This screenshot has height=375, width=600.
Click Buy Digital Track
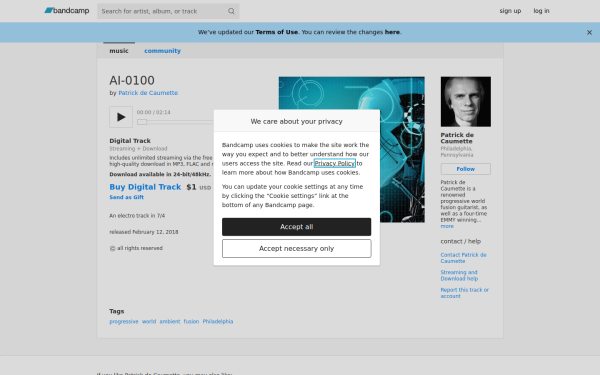tap(145, 187)
